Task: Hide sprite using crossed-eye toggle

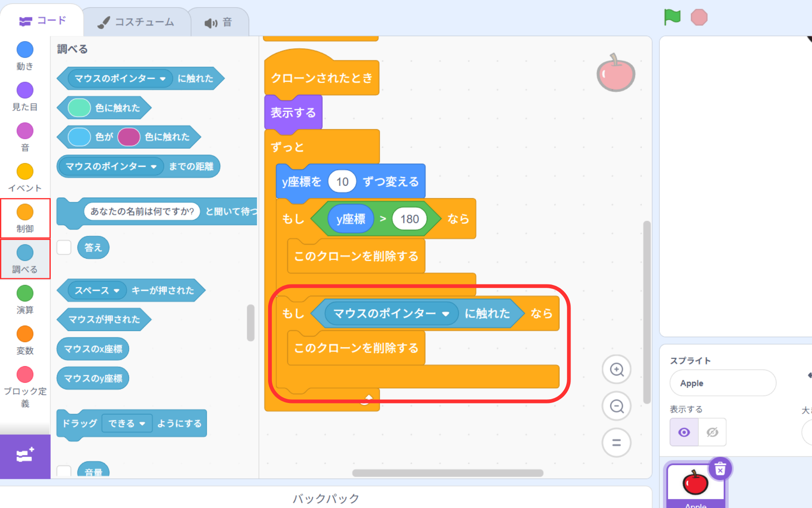Action: [712, 432]
